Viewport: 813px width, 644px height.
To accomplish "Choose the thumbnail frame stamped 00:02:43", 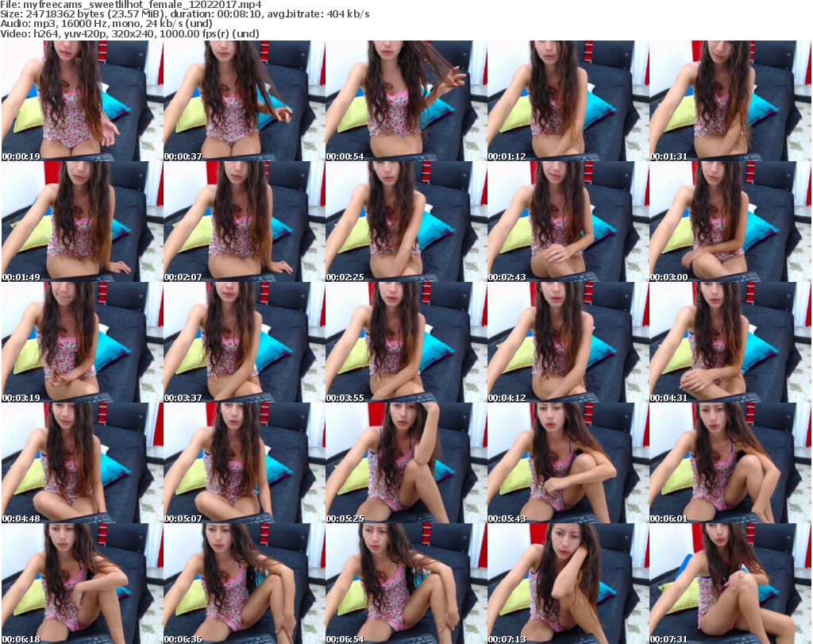I will coord(568,222).
